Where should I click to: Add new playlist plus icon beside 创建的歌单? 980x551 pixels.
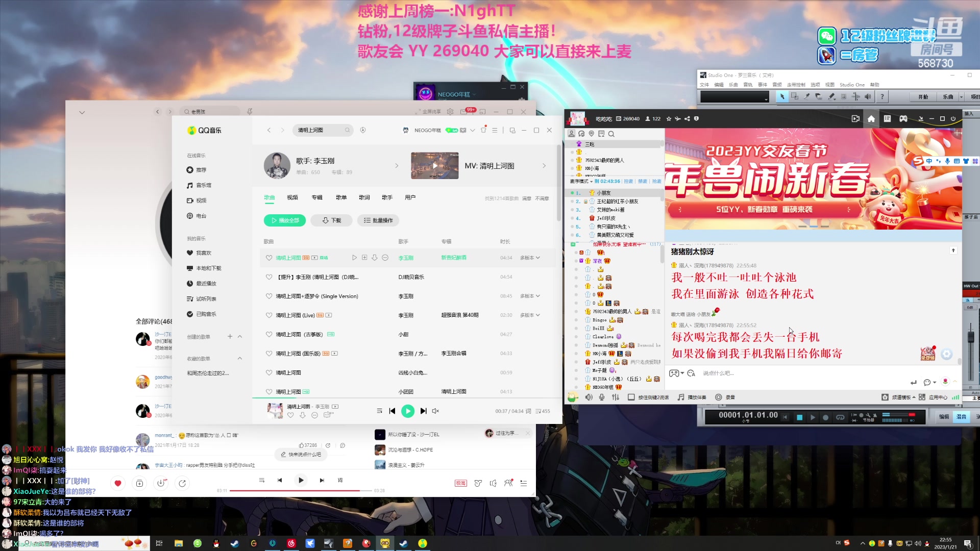pyautogui.click(x=230, y=337)
